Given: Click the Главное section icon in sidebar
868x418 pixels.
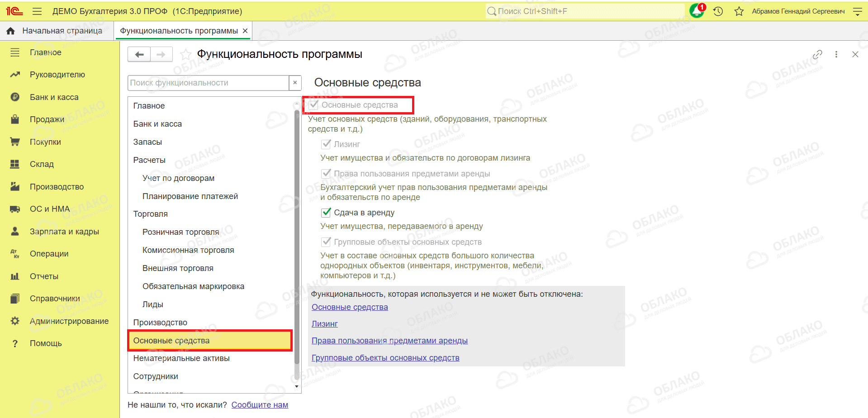Looking at the screenshot, I should [15, 52].
